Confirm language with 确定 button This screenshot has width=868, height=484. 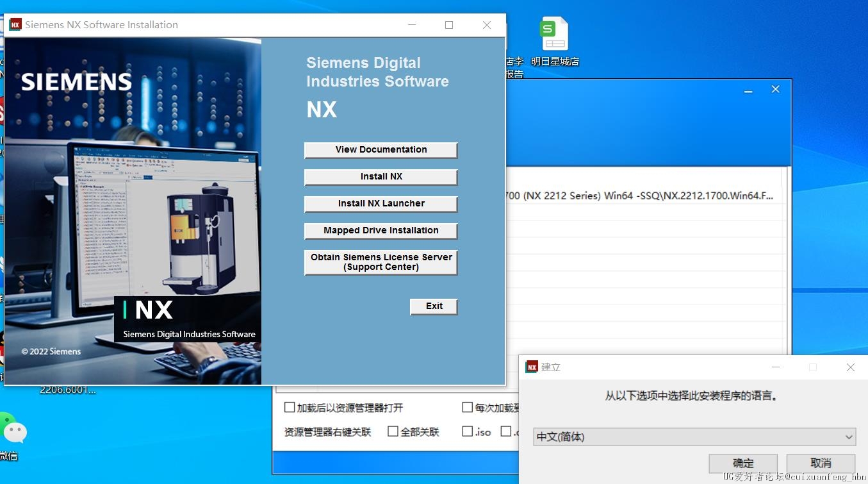pyautogui.click(x=743, y=463)
